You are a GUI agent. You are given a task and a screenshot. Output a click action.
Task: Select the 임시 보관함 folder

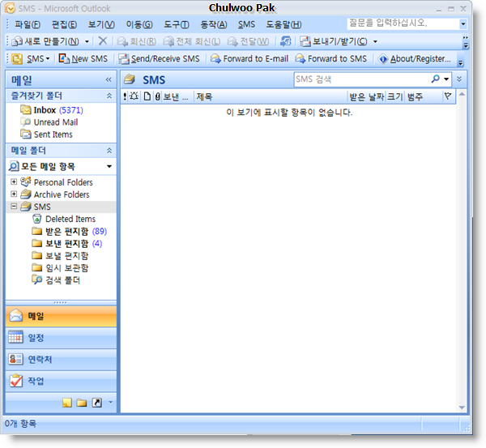(60, 268)
